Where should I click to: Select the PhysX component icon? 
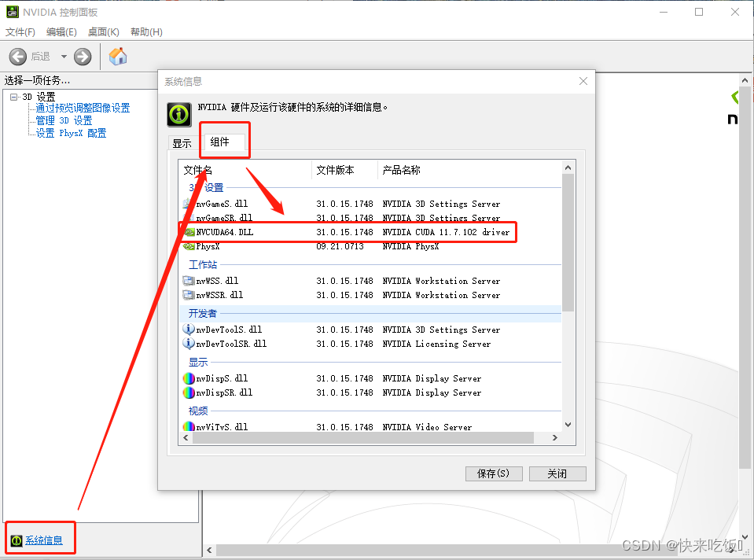pos(188,246)
